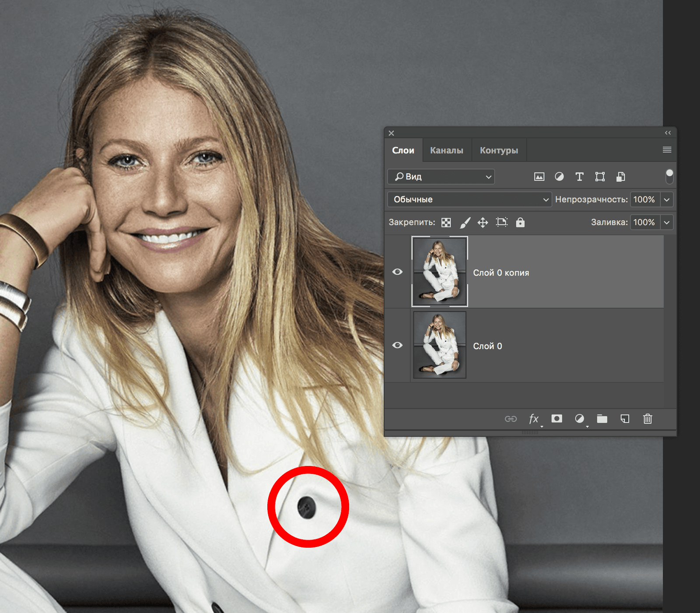Hide the Слой 0 layer

[x=397, y=345]
